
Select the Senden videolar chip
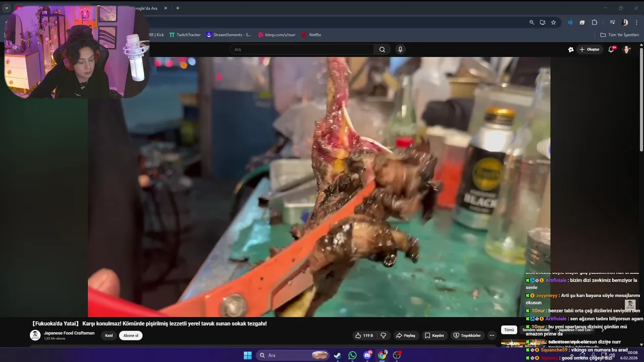pos(536,330)
